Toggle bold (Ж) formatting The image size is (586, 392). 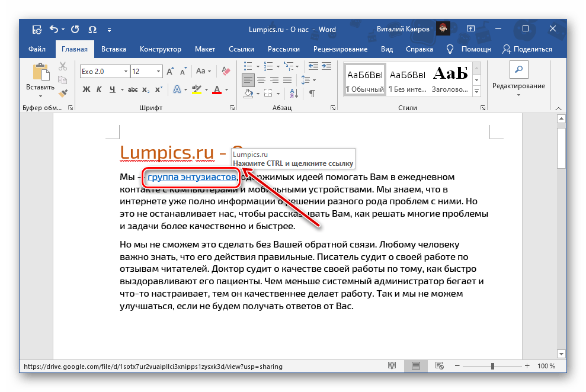[86, 90]
